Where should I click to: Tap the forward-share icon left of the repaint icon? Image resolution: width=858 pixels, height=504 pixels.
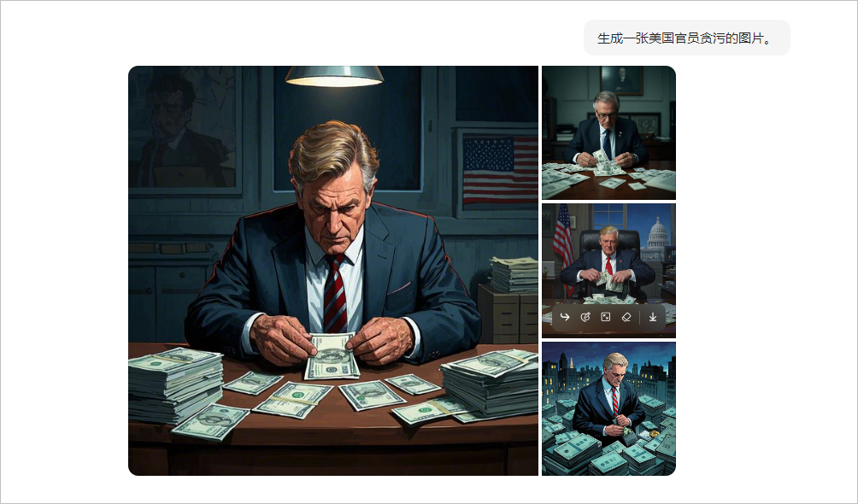(x=565, y=317)
